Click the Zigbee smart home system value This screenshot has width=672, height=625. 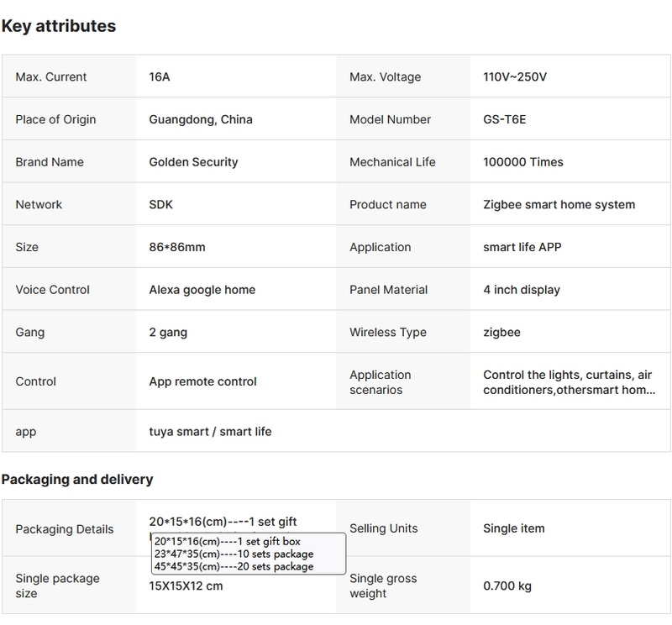(559, 204)
